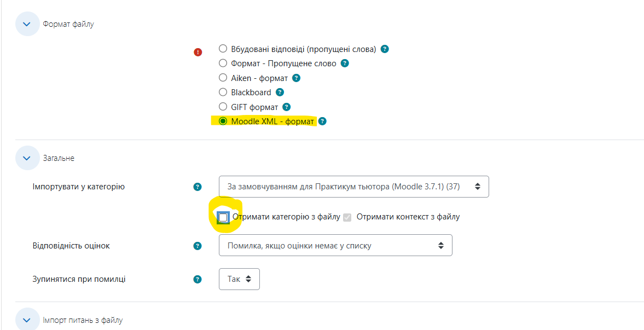Screen dimensions: 644x330
Task: Show help for Зупинятися при помилці
Action: coord(198,280)
